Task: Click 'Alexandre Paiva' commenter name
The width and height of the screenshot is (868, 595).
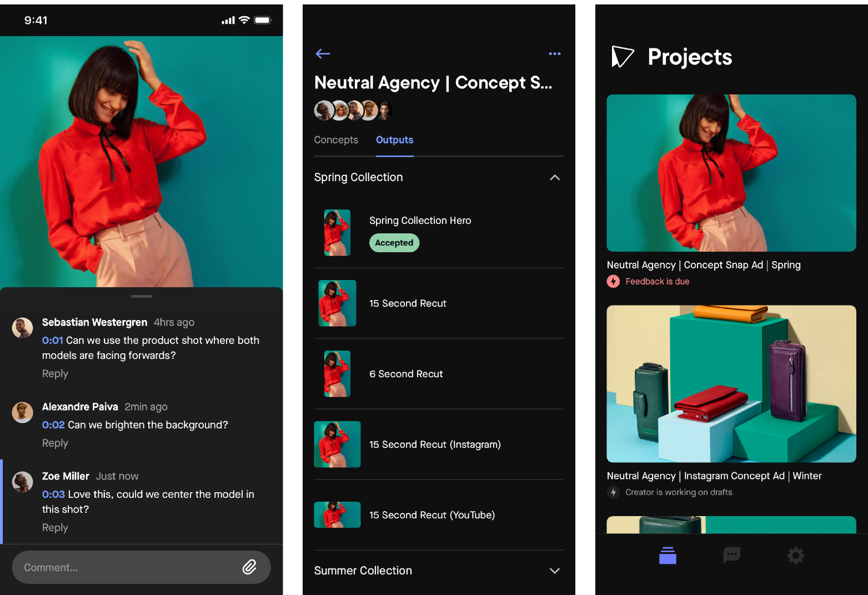Action: [80, 407]
